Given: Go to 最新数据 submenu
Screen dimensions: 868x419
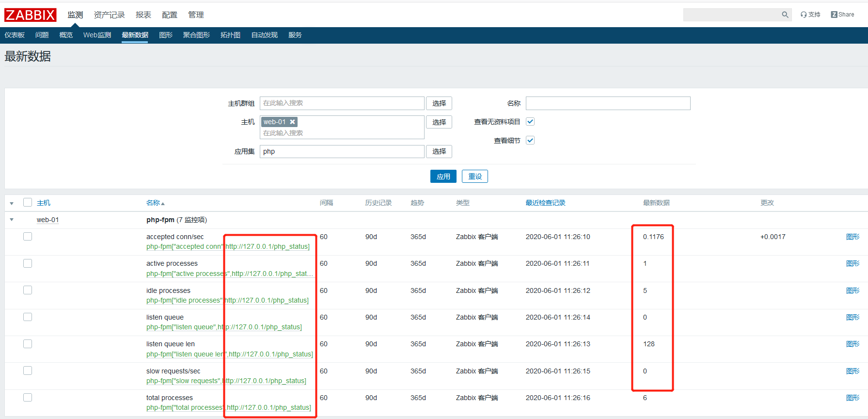Looking at the screenshot, I should click(135, 35).
